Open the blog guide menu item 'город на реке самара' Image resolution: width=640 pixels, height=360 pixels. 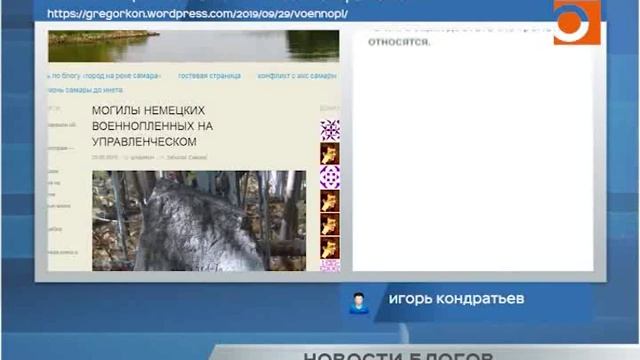104,76
